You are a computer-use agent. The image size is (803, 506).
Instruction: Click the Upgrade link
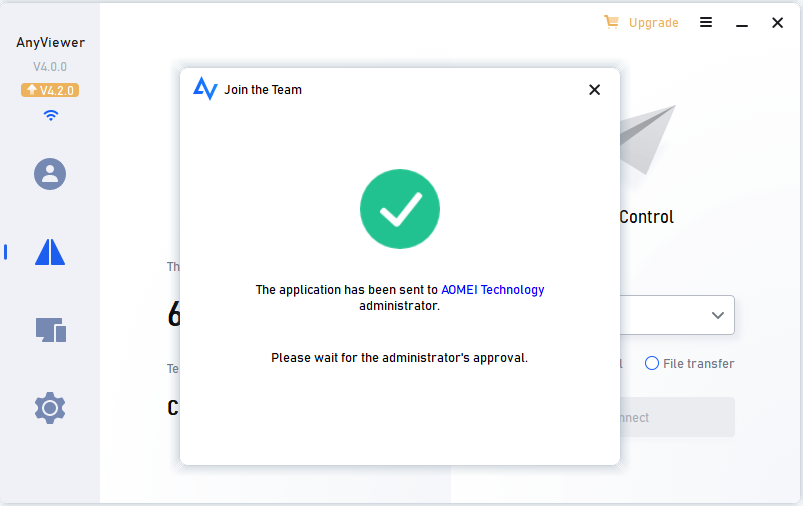[x=653, y=23]
